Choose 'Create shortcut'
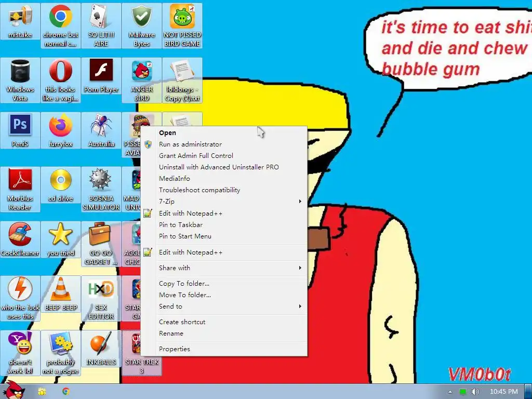 pyautogui.click(x=224, y=322)
